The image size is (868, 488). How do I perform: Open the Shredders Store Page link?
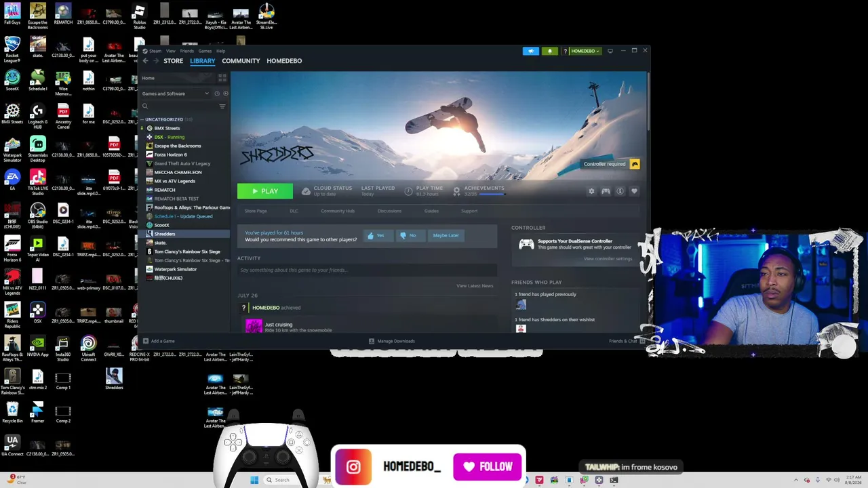pos(256,211)
